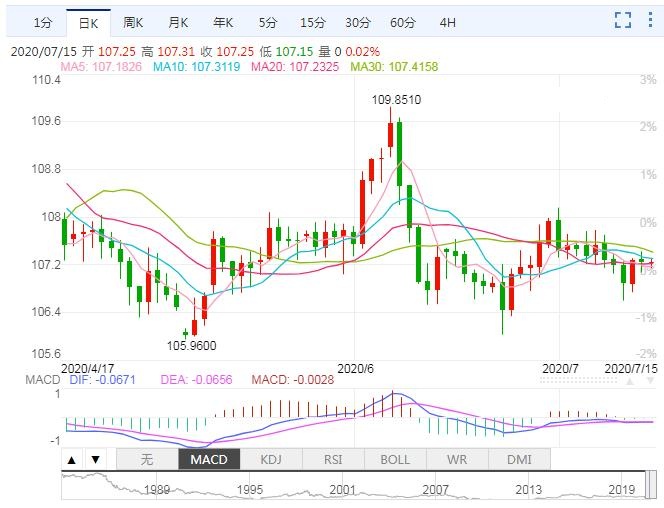This screenshot has height=508, width=664.
Task: Select 无 to hide indicators
Action: [146, 460]
